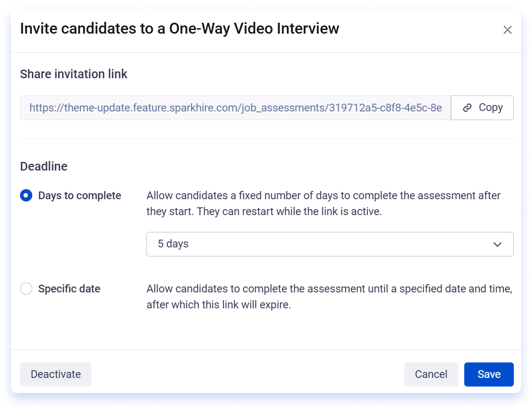Click the Specific date label text
This screenshot has height=412, width=532.
pyautogui.click(x=69, y=289)
